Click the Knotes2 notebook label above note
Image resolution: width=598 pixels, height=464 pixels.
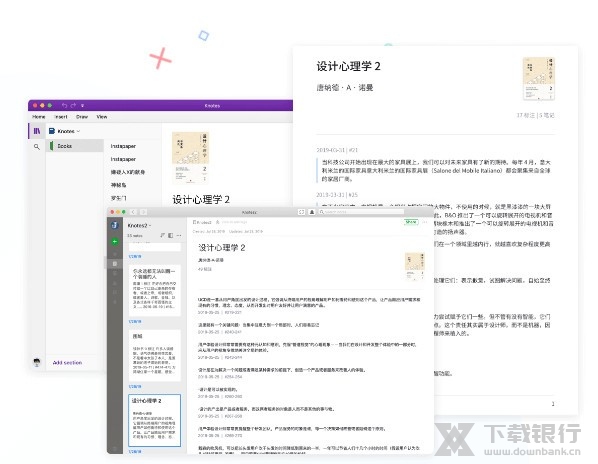[202, 222]
